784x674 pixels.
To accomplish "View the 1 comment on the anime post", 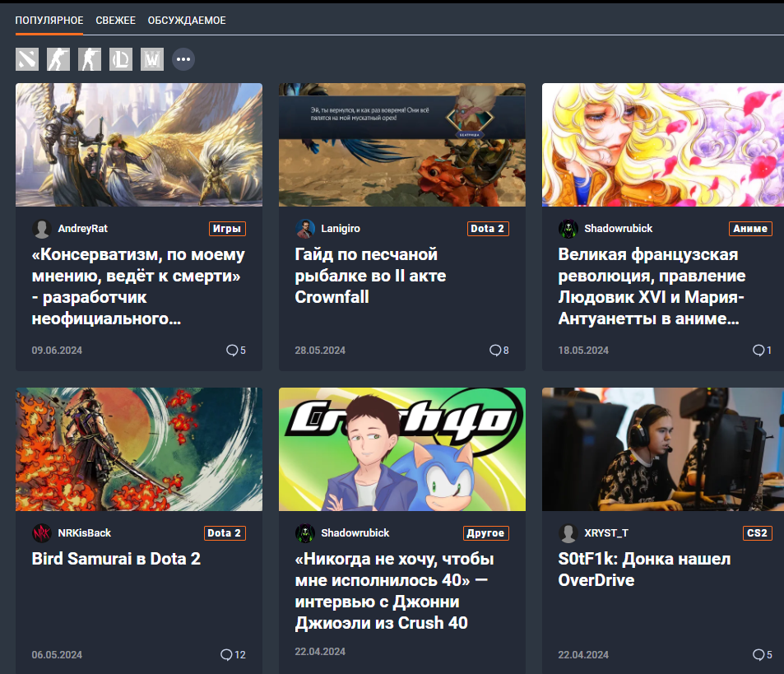I will [762, 350].
